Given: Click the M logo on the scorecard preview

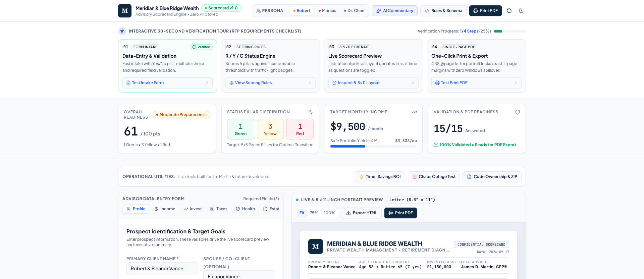Looking at the screenshot, I should [316, 246].
